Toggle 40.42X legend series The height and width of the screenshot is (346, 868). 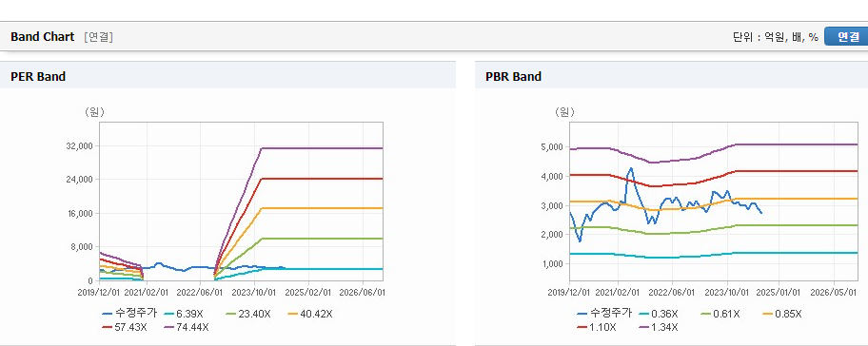click(310, 314)
